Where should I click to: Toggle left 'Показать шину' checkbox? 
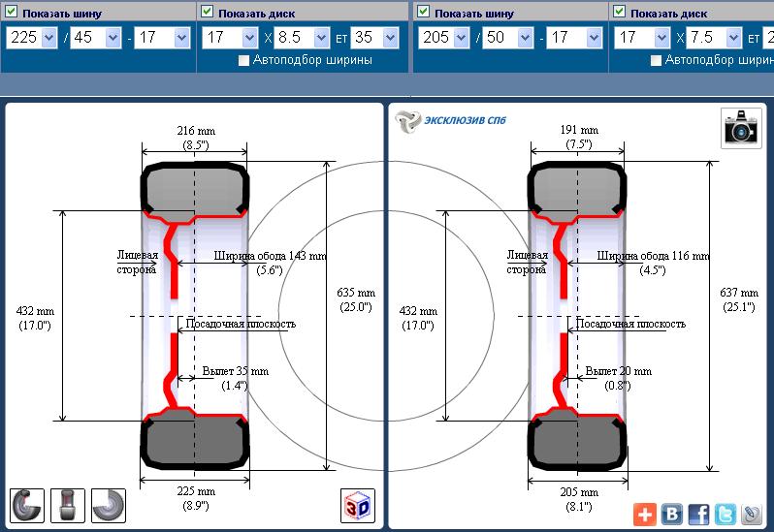click(13, 13)
